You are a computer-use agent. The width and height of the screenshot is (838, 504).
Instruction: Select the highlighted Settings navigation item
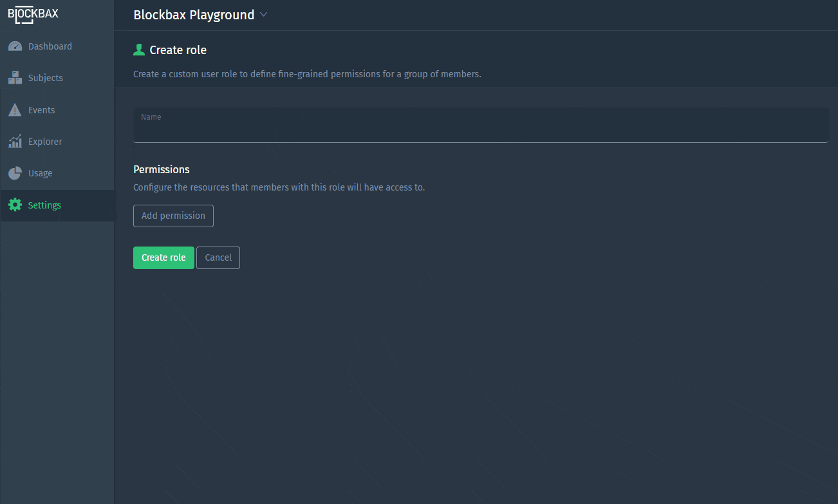tap(44, 205)
